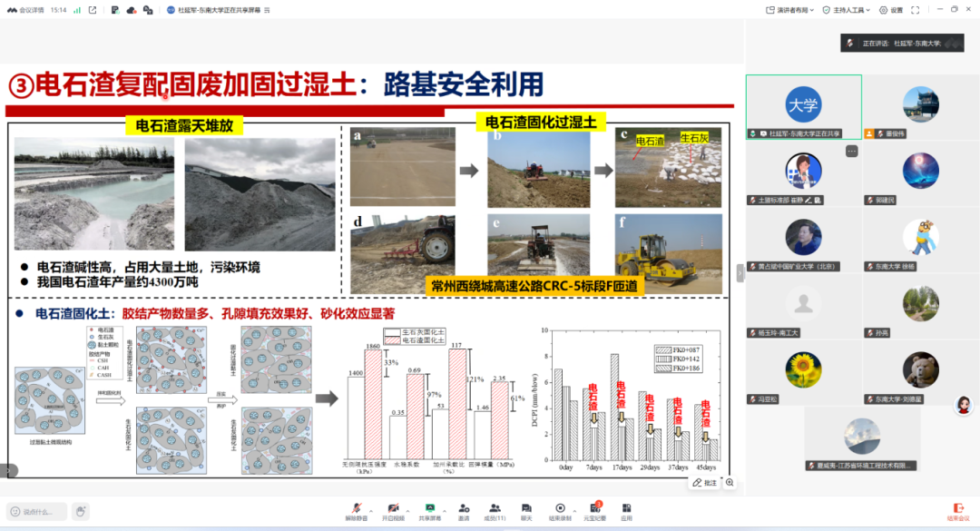Click the slide title 路基安全利用
980x531 pixels.
coord(463,84)
